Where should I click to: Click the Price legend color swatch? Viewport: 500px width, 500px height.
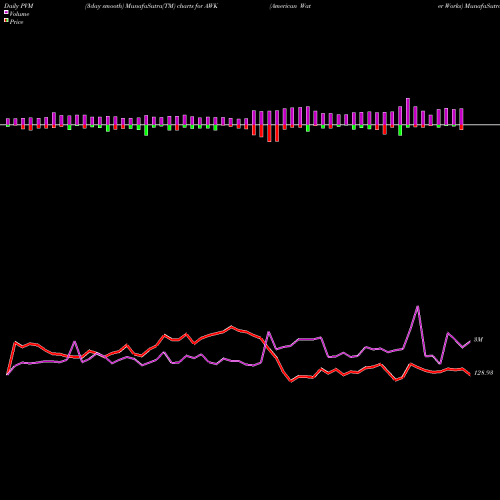(x=6, y=20)
